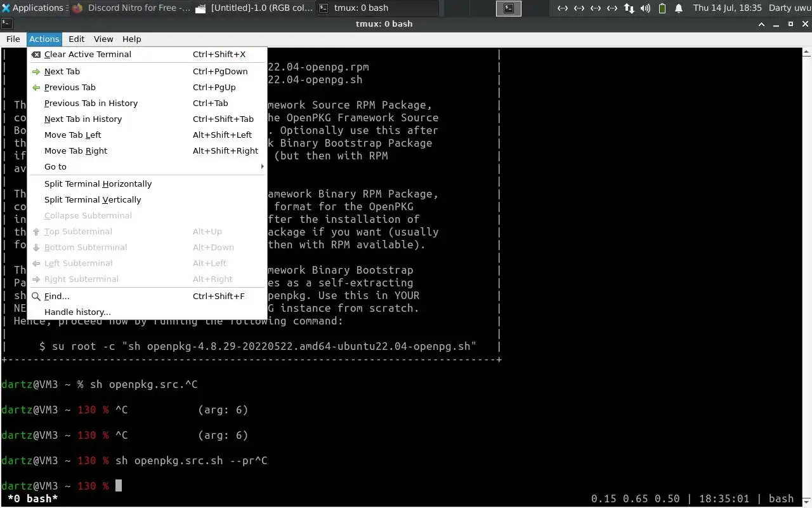Open the clock showing Thu 14 Jul, 18:35
The width and height of the screenshot is (812, 508).
point(727,8)
